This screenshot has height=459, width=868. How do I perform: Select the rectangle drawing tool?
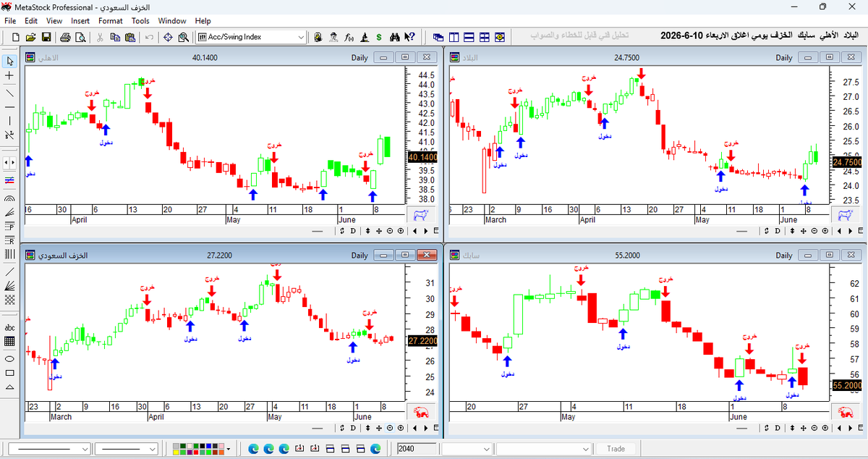pyautogui.click(x=9, y=373)
